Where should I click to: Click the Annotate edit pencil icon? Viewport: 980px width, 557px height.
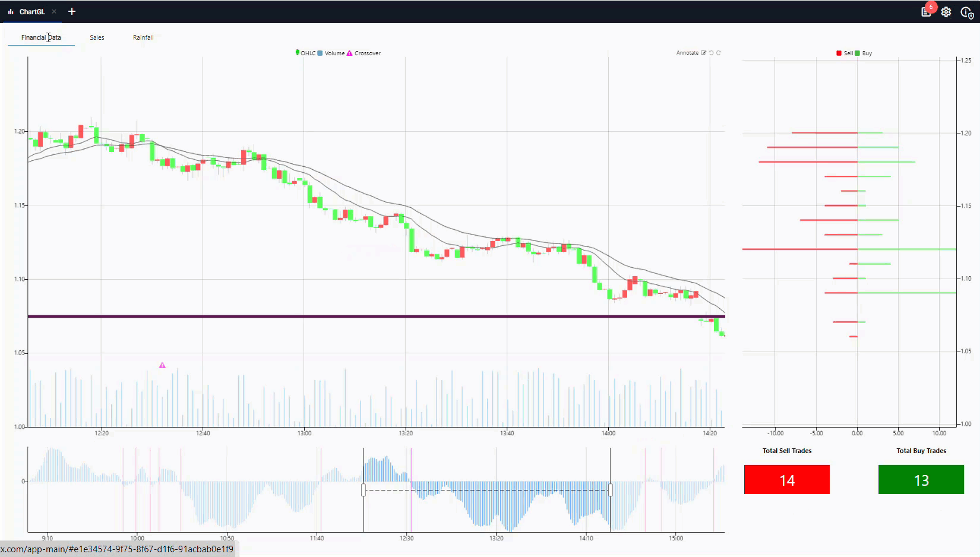click(x=704, y=53)
